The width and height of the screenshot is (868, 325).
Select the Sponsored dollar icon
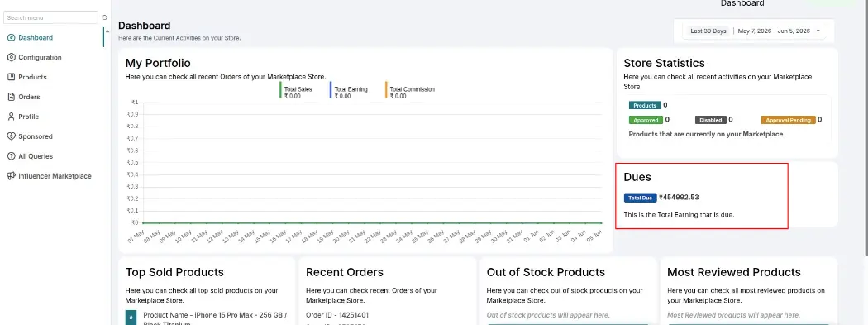click(11, 136)
